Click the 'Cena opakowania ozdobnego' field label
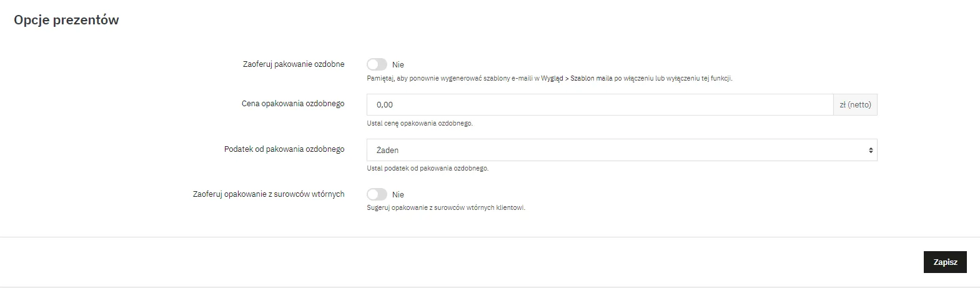Image resolution: width=980 pixels, height=288 pixels. tap(293, 104)
